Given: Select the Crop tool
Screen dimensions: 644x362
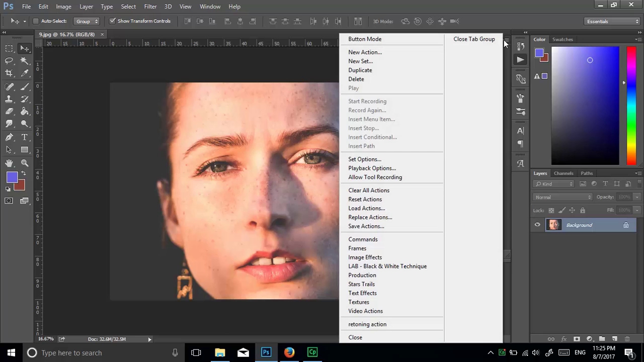Looking at the screenshot, I should (9, 73).
